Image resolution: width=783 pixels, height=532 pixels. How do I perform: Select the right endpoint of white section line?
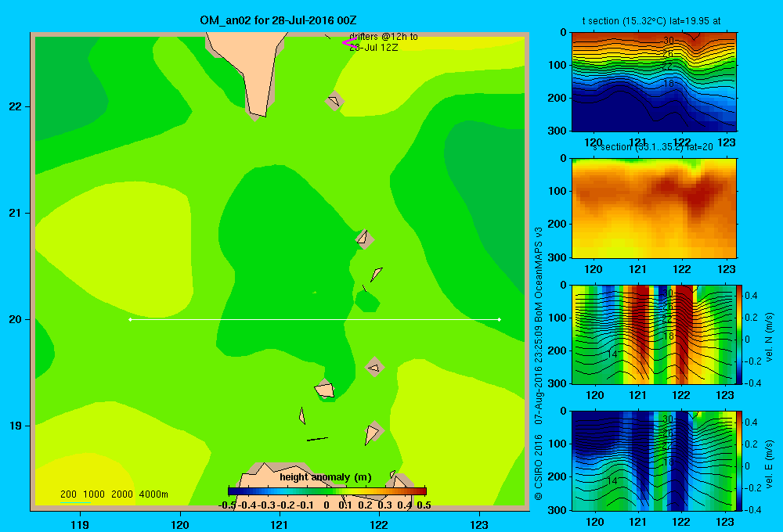500,319
